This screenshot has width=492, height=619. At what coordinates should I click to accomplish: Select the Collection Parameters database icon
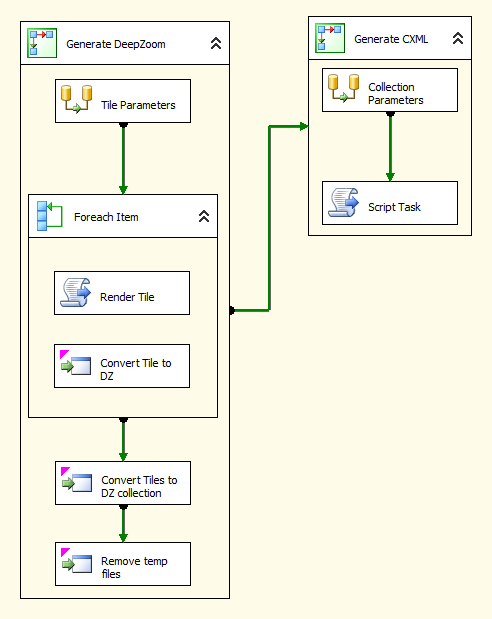(344, 88)
